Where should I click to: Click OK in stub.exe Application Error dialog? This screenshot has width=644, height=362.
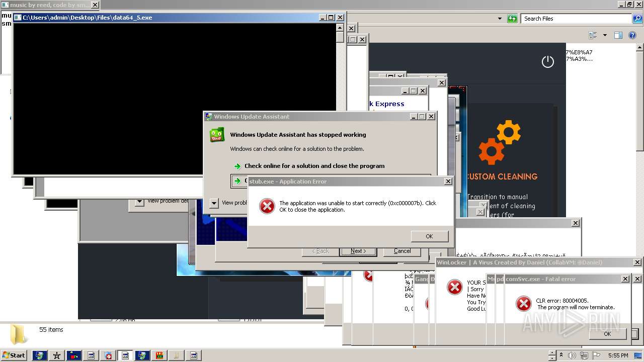pos(429,236)
